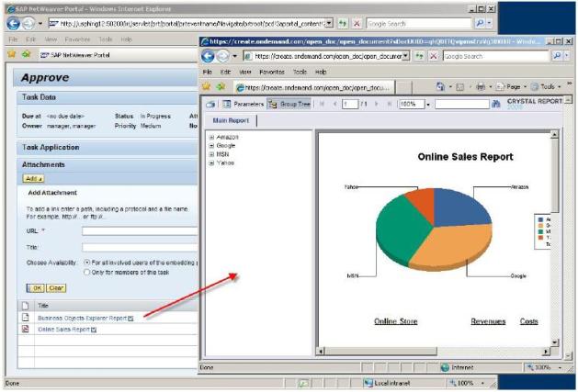Go to next page of Crystal report
The height and width of the screenshot is (392, 578).
377,105
